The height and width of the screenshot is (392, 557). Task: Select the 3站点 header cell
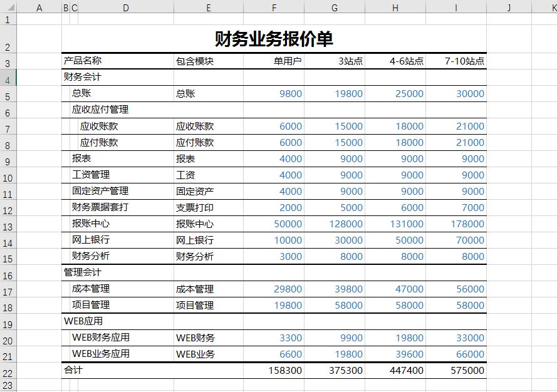[334, 61]
